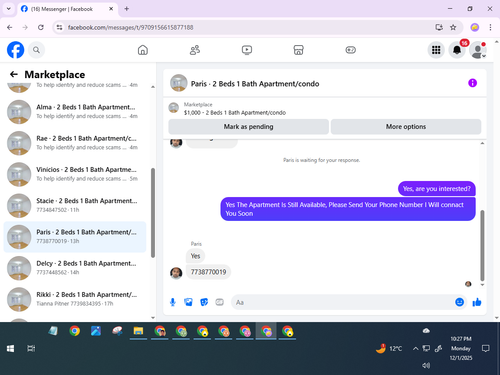Open the account profile menu

click(478, 50)
